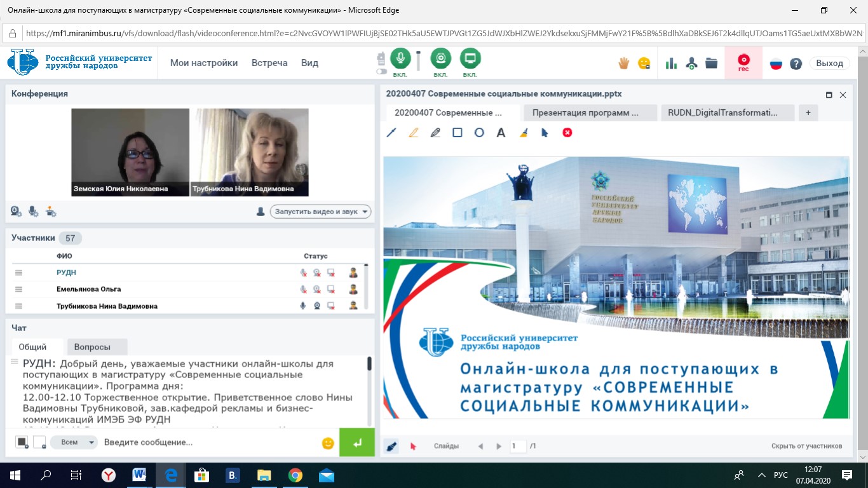The height and width of the screenshot is (488, 868).
Task: Click the Скрыть от участников link
Action: (x=807, y=446)
